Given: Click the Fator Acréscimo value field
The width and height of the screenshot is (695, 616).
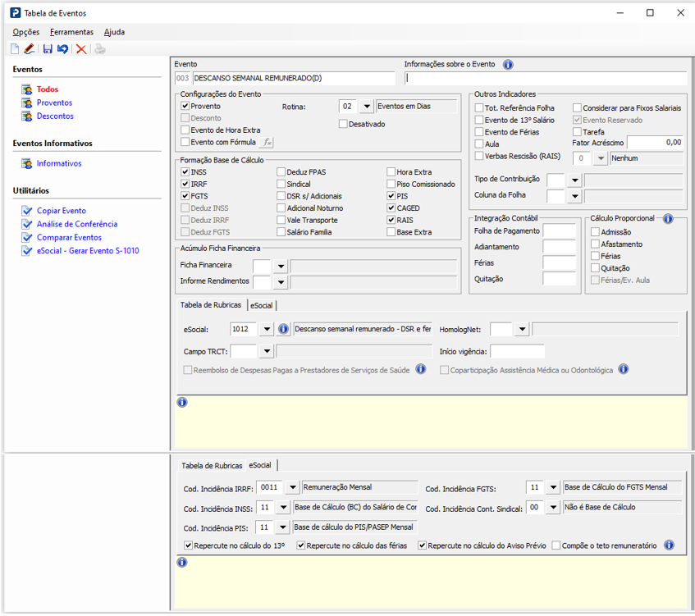Looking at the screenshot, I should pos(655,143).
